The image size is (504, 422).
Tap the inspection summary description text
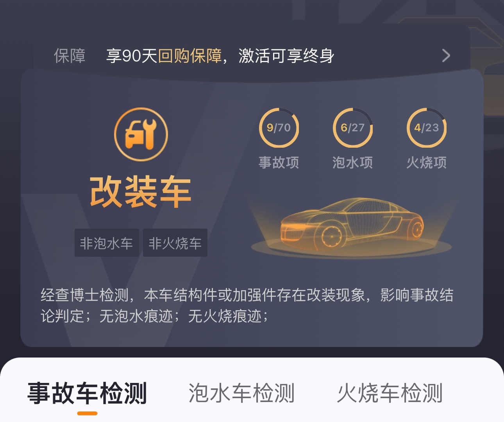(x=247, y=306)
